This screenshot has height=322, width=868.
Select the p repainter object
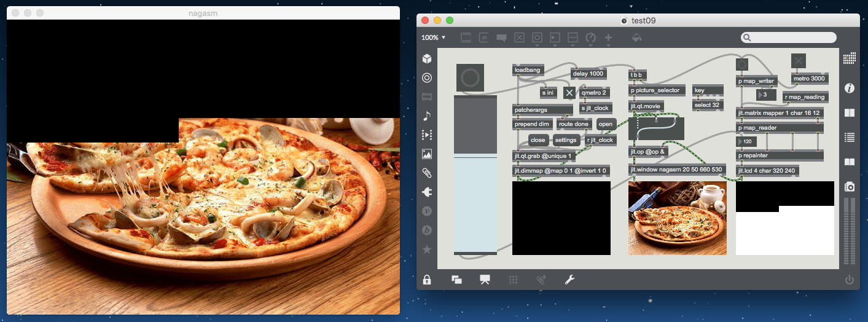pyautogui.click(x=780, y=155)
